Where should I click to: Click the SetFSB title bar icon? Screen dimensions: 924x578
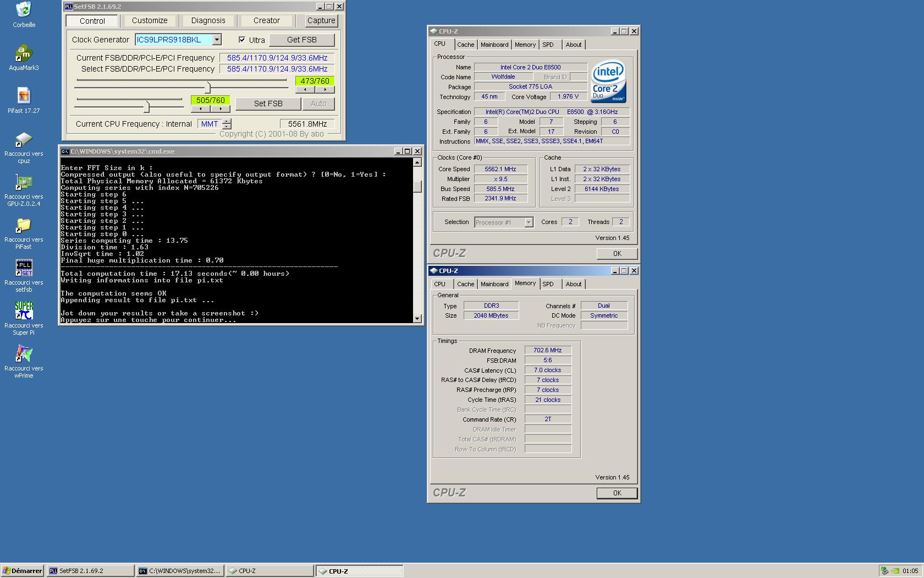click(x=69, y=7)
